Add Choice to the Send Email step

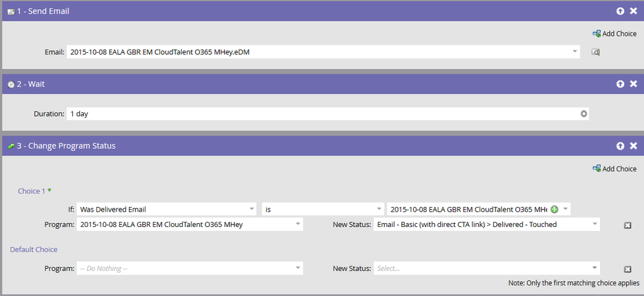(614, 34)
